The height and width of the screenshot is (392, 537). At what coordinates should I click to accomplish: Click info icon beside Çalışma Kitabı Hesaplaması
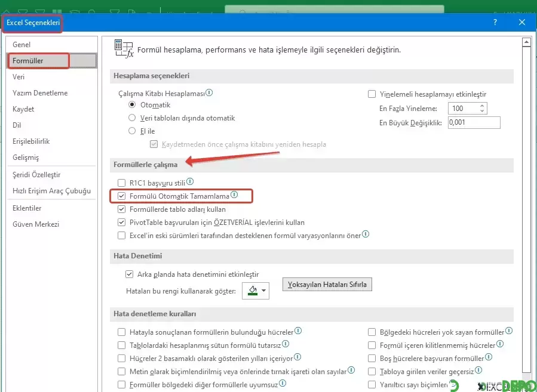tap(209, 92)
